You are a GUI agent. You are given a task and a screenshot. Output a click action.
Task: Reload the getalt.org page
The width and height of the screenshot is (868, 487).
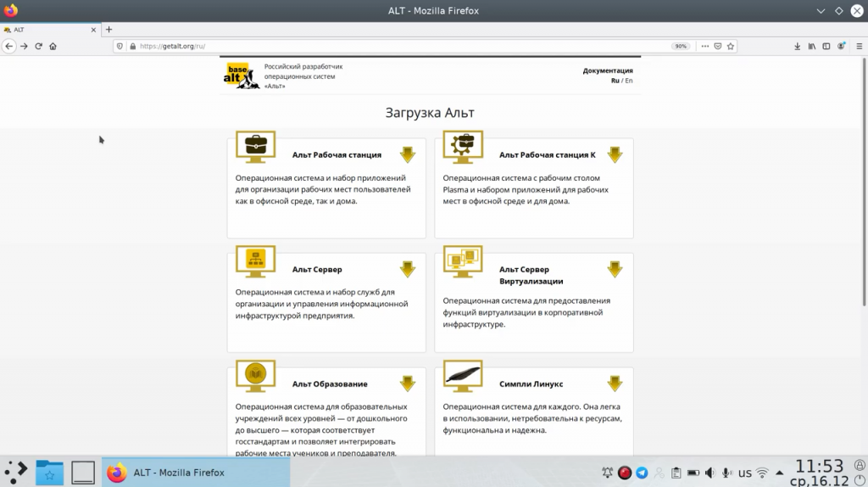pyautogui.click(x=38, y=46)
